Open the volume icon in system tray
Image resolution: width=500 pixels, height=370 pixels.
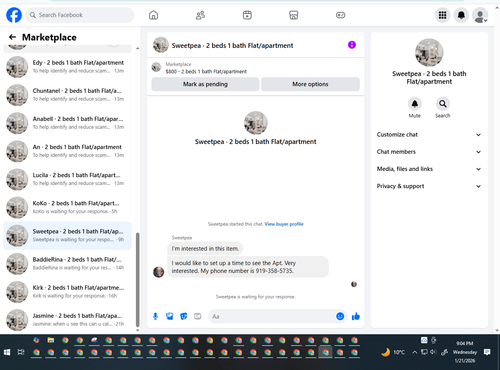(x=433, y=352)
